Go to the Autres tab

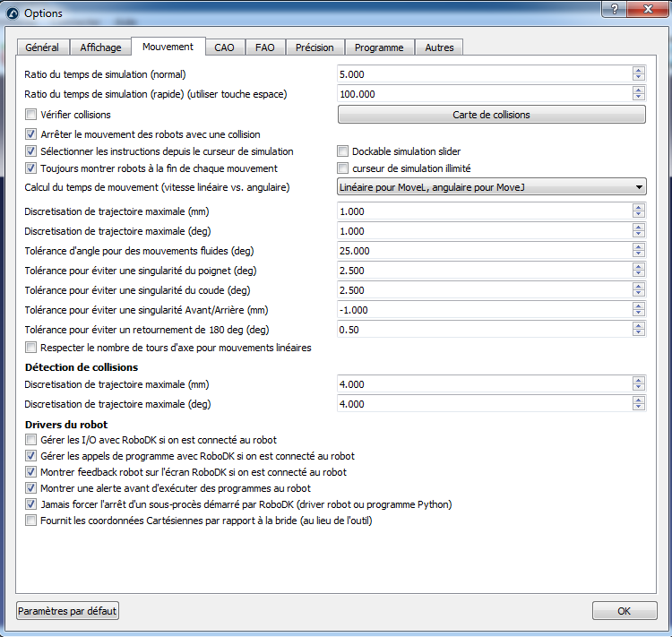pyautogui.click(x=439, y=47)
